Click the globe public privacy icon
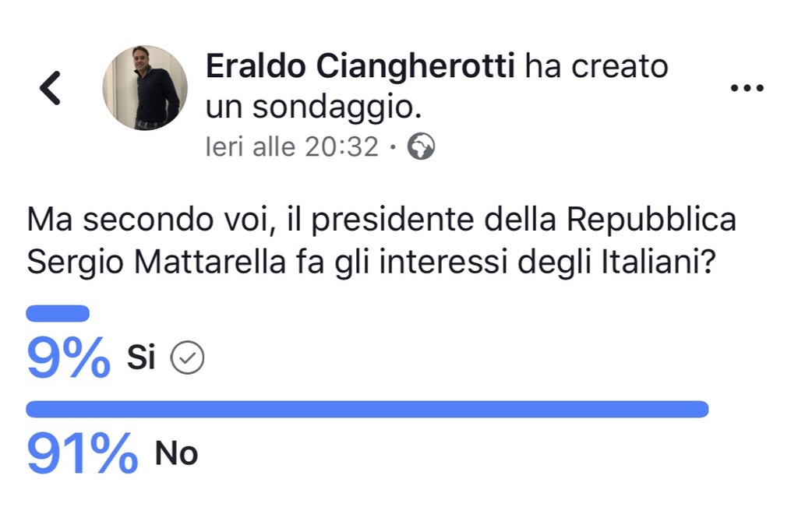The height and width of the screenshot is (532, 798). (x=422, y=146)
